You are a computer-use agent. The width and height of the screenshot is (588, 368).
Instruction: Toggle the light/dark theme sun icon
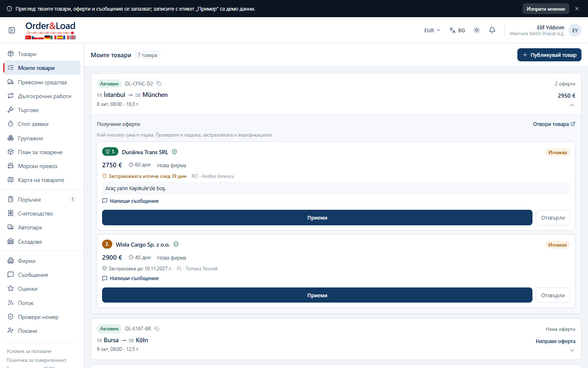(x=477, y=30)
